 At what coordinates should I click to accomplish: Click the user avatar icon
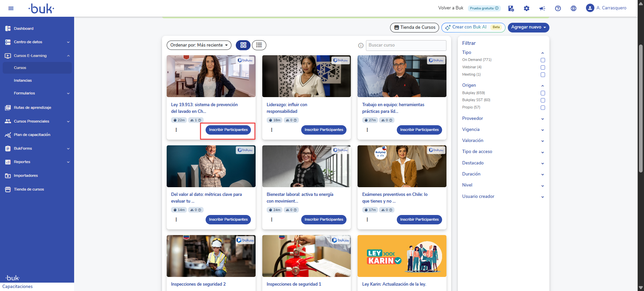tap(590, 8)
